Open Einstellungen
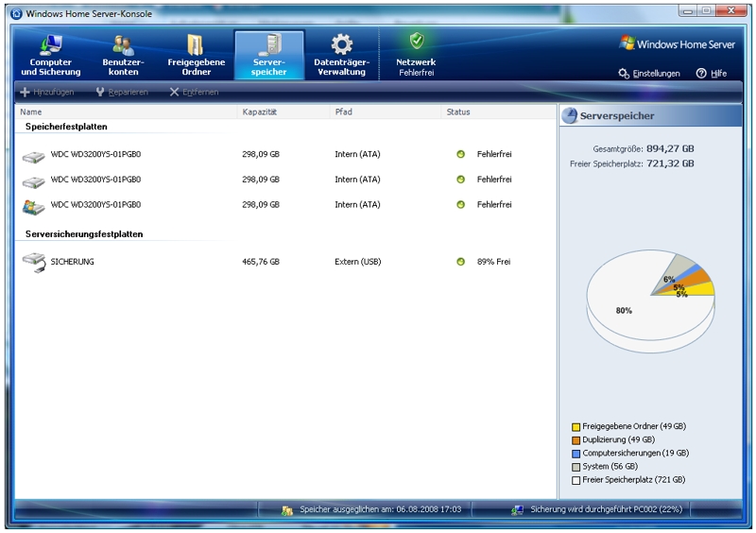The height and width of the screenshot is (533, 756). 649,74
